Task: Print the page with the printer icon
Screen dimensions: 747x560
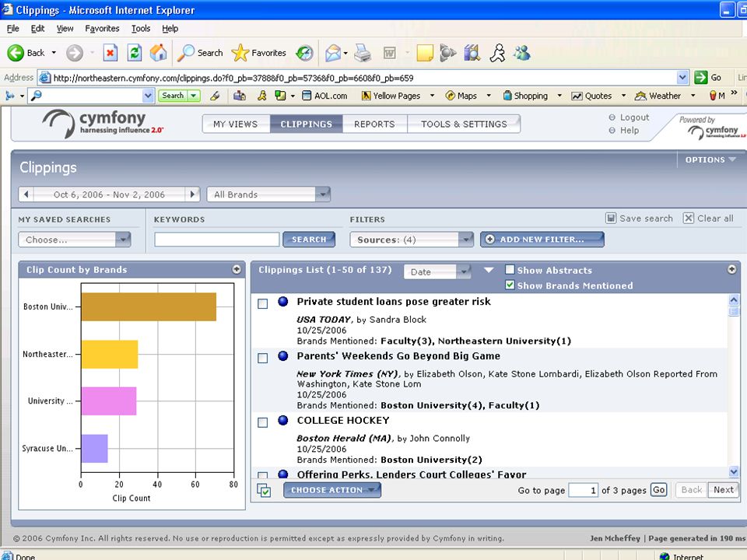Action: coord(363,53)
